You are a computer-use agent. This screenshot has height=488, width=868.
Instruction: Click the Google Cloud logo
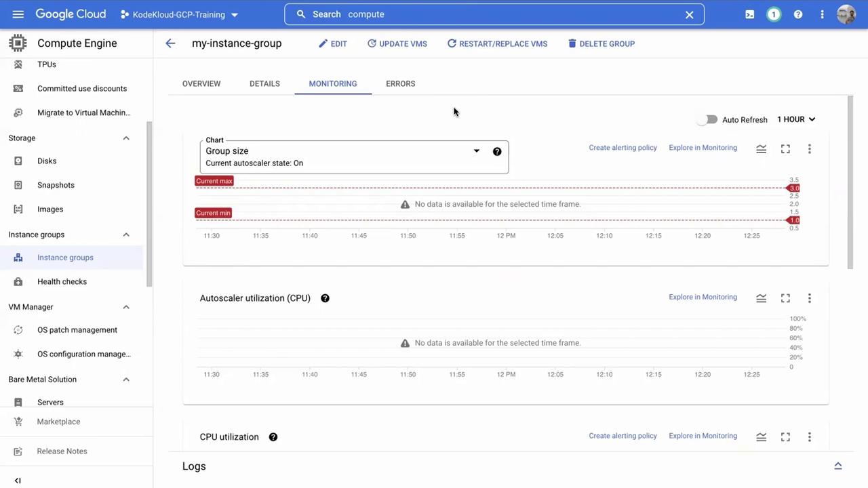71,14
